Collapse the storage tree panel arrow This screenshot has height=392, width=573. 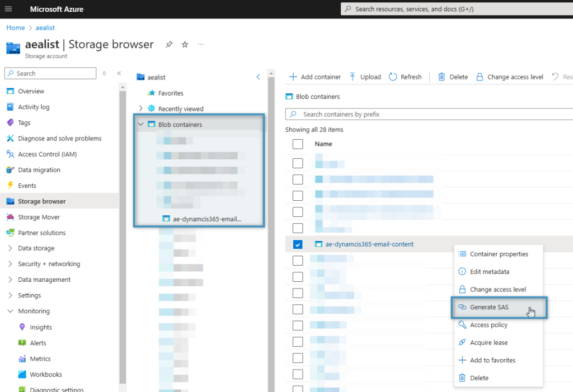click(258, 77)
